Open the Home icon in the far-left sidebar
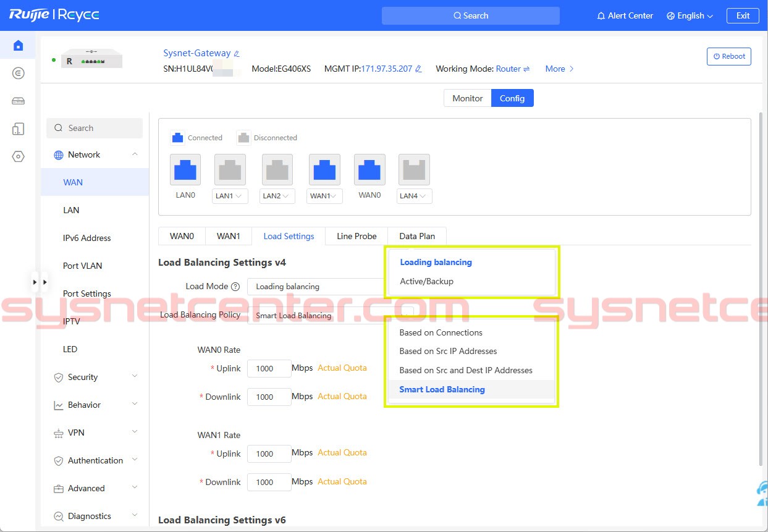The width and height of the screenshot is (768, 532). pos(19,44)
